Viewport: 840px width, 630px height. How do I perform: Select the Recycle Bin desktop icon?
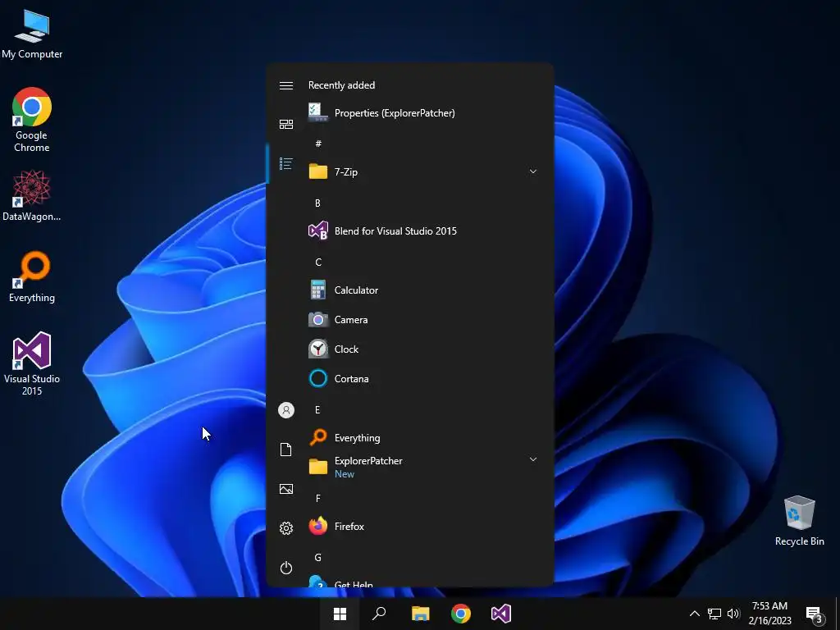(799, 521)
